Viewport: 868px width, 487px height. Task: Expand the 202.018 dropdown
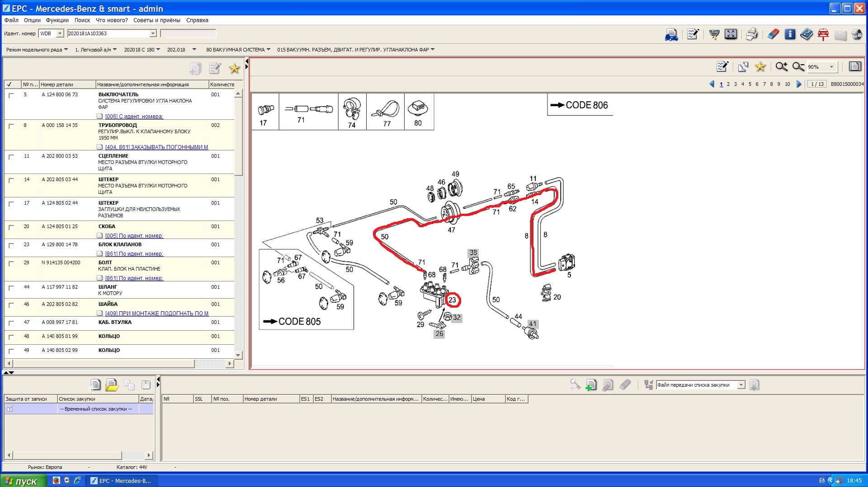pyautogui.click(x=194, y=50)
